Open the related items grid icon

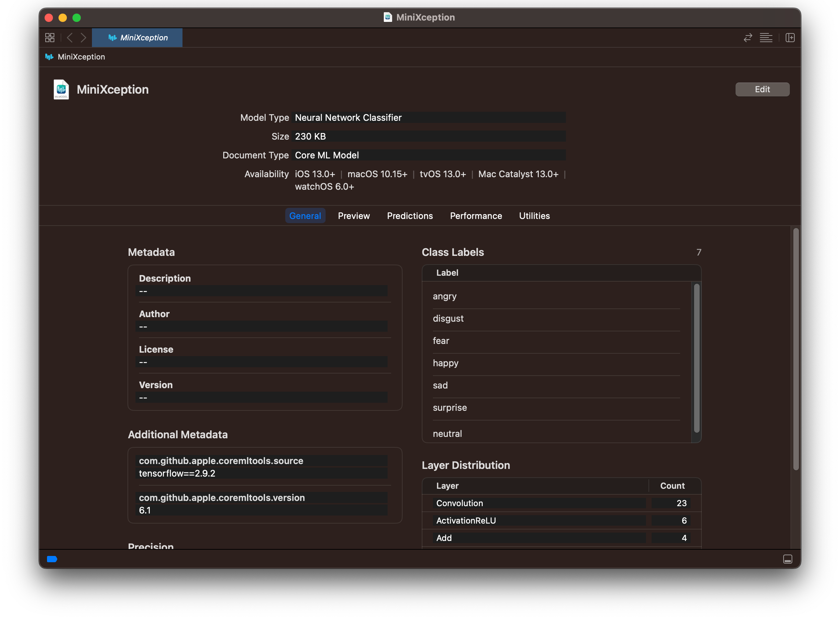(49, 38)
